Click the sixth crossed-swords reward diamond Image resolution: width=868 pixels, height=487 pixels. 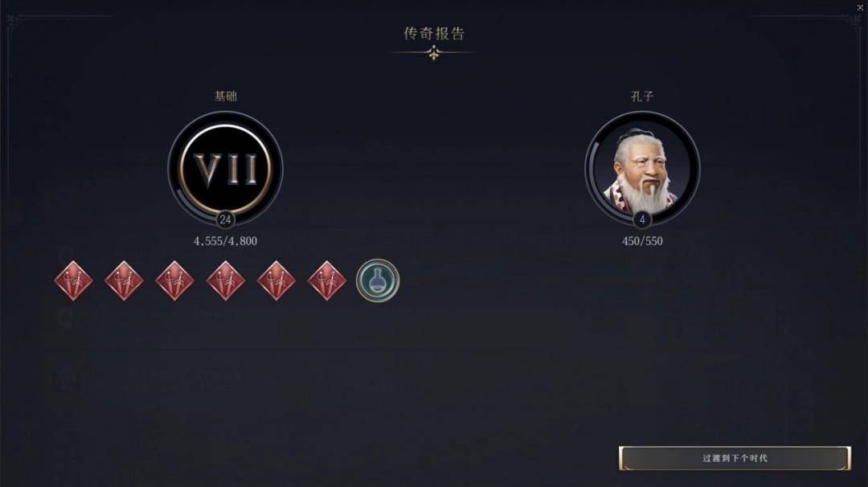pos(326,280)
